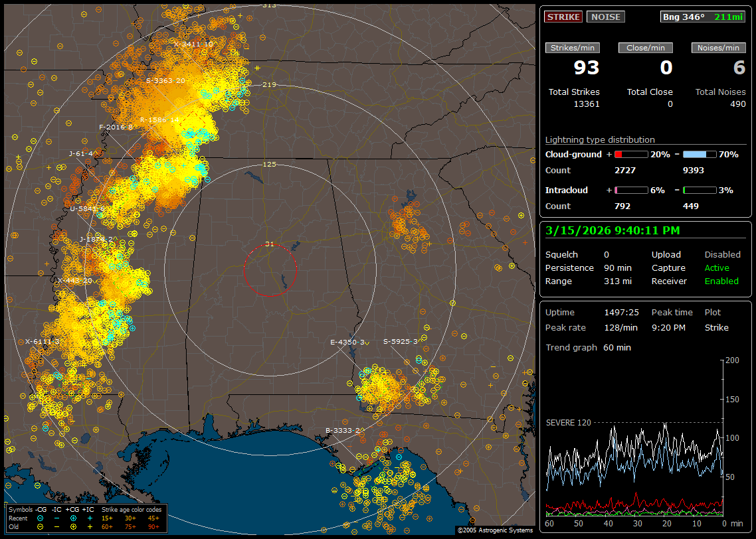The width and height of the screenshot is (756, 539).
Task: Click the blue negative cloud-ground percentage bar
Action: tap(700, 154)
